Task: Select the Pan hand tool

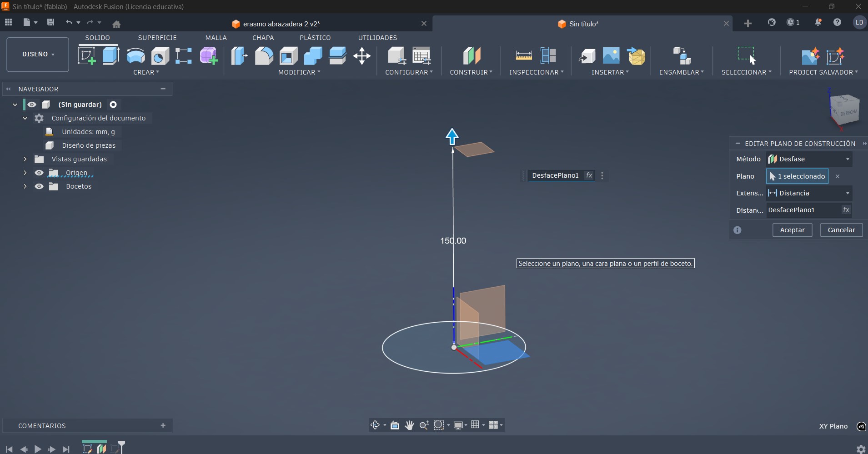Action: click(x=409, y=425)
